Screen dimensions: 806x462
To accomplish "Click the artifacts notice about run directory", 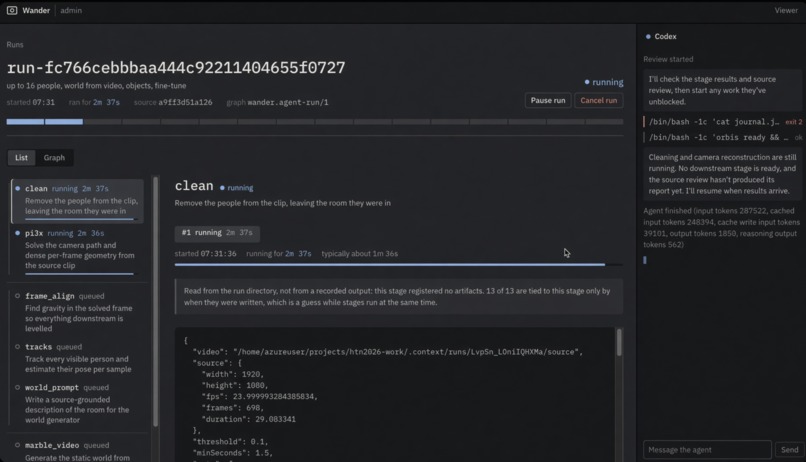I will click(399, 297).
